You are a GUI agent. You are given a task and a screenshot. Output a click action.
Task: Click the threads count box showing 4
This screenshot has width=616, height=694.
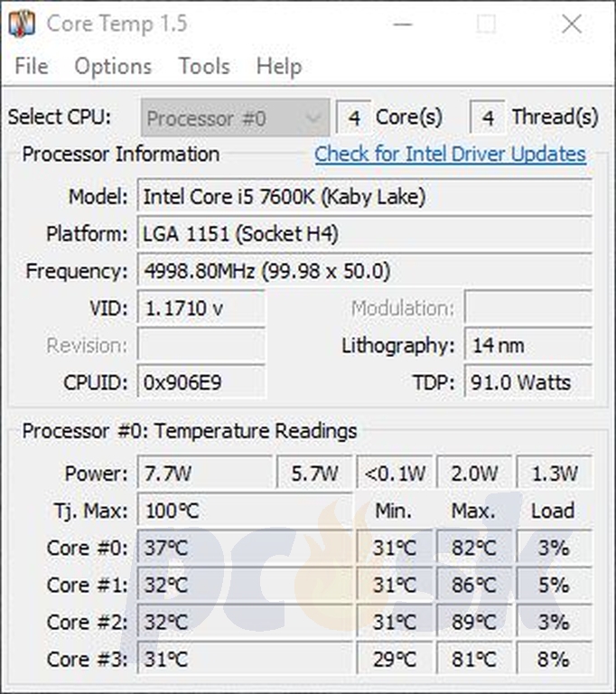pos(487,117)
